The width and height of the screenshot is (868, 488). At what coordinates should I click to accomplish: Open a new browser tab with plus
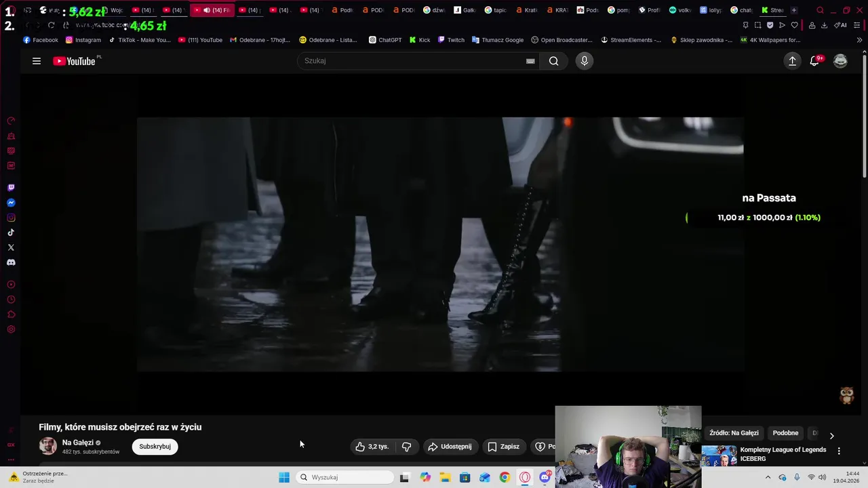point(794,10)
